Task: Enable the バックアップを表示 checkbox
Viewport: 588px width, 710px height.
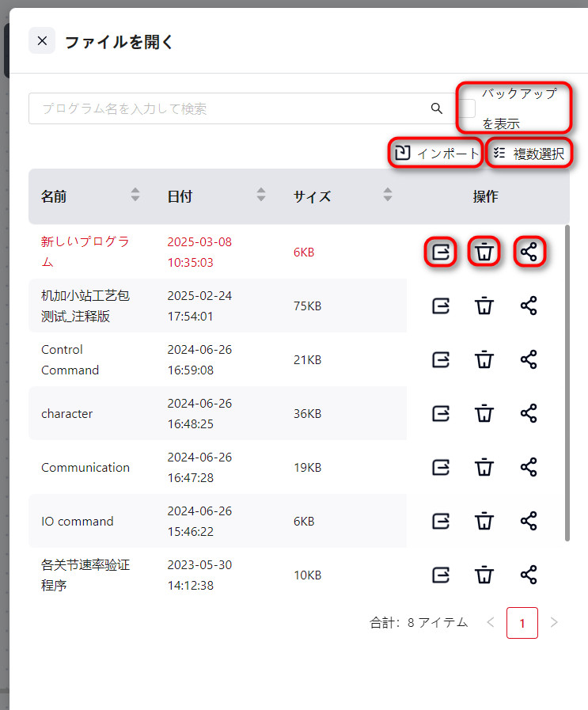Action: [x=469, y=108]
